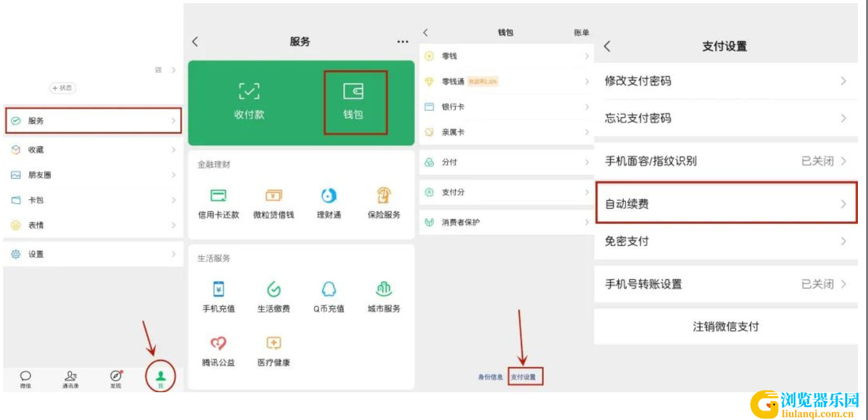The height and width of the screenshot is (420, 868).
Task: Click the 亲属卡 label text
Action: [453, 132]
